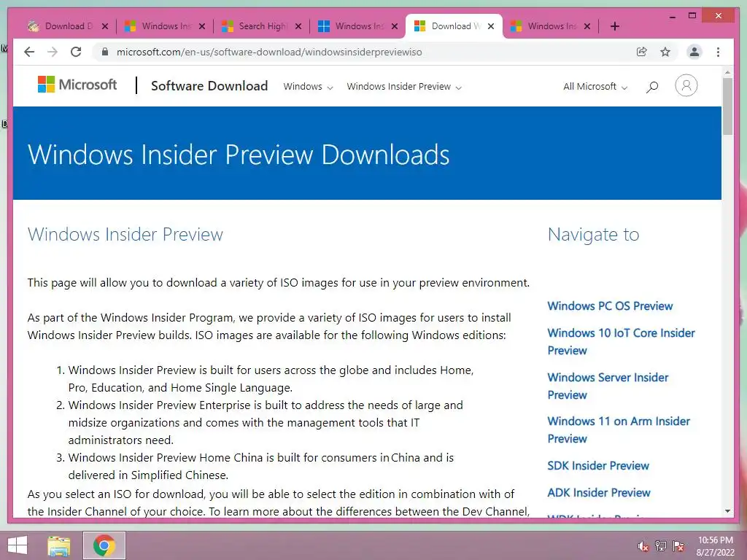Image resolution: width=747 pixels, height=560 pixels.
Task: Expand the Windows dropdown menu
Action: 308,87
